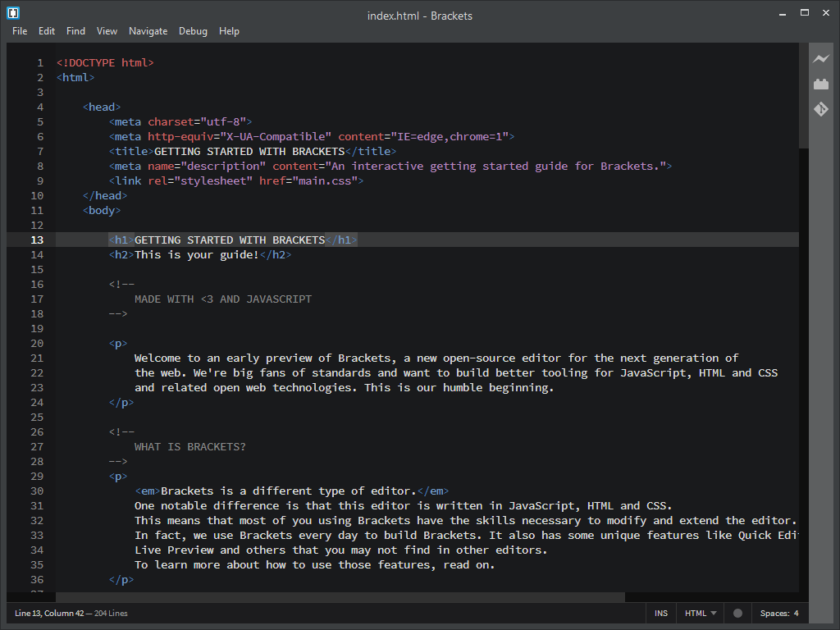
Task: Click the Brackets app logo icon
Action: (x=13, y=12)
